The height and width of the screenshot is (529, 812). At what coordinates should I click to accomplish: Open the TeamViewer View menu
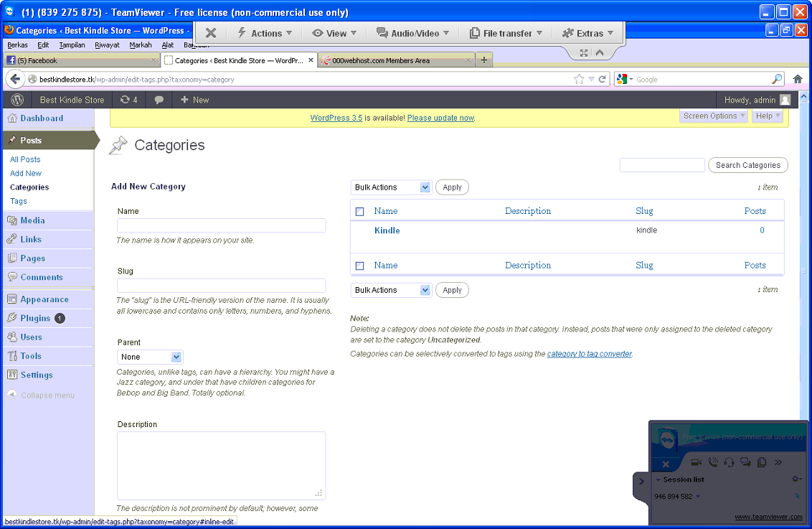pos(334,33)
